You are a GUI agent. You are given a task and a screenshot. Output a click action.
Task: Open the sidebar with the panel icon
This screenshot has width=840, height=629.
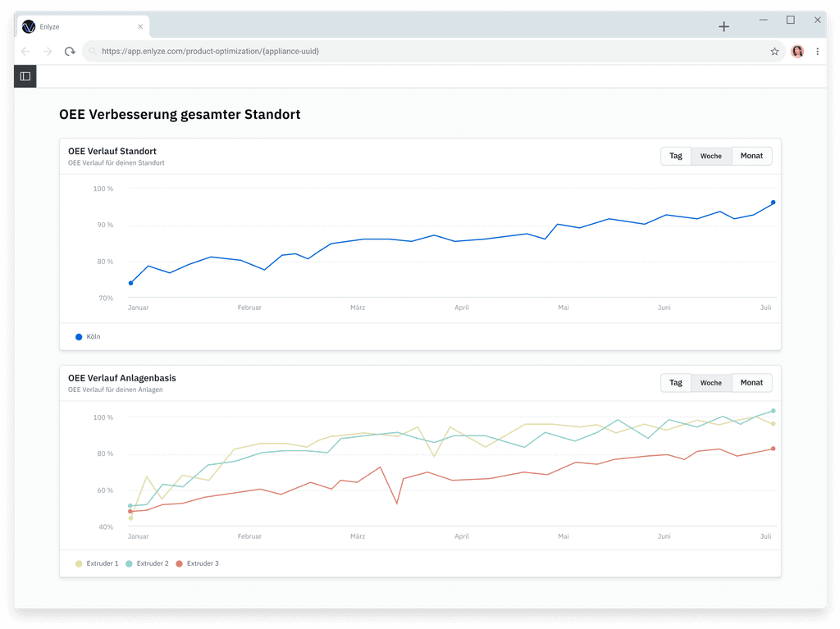click(x=25, y=75)
